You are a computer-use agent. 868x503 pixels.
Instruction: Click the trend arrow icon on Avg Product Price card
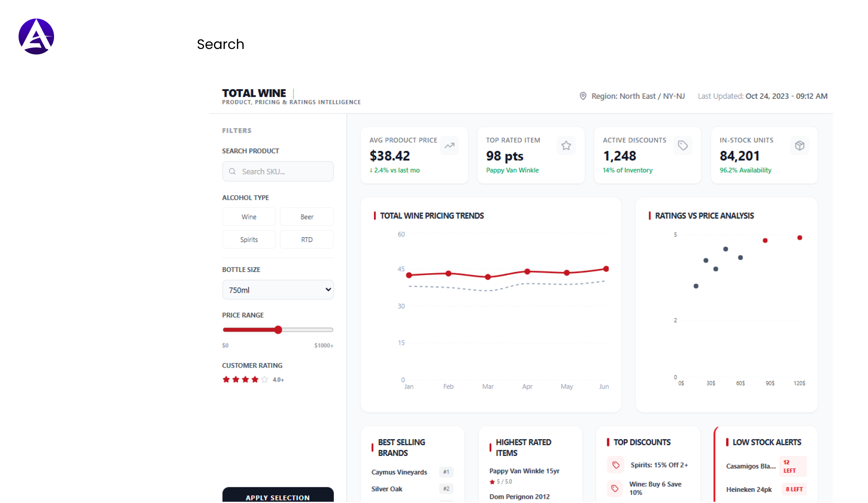pos(449,146)
